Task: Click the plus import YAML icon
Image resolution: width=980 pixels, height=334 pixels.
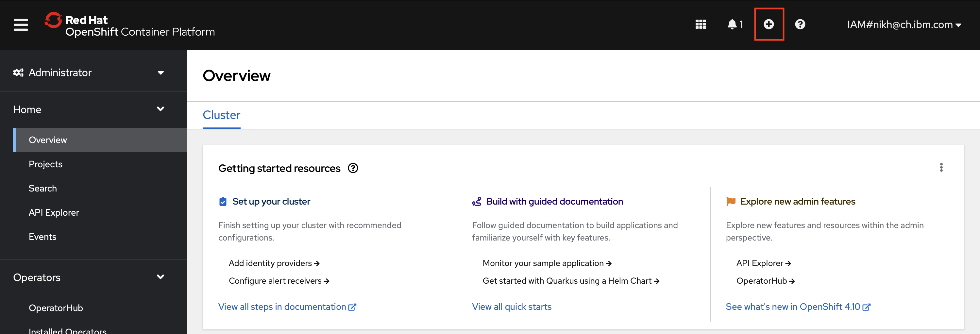Action: (769, 24)
